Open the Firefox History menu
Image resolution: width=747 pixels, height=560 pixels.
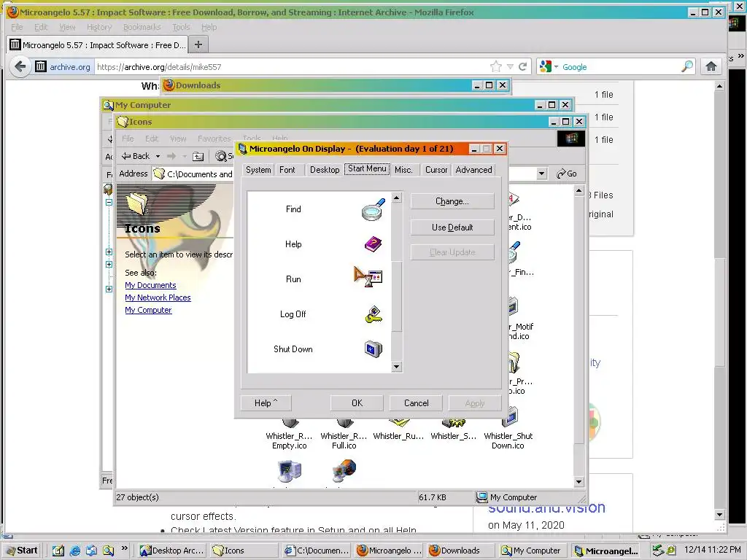[99, 27]
